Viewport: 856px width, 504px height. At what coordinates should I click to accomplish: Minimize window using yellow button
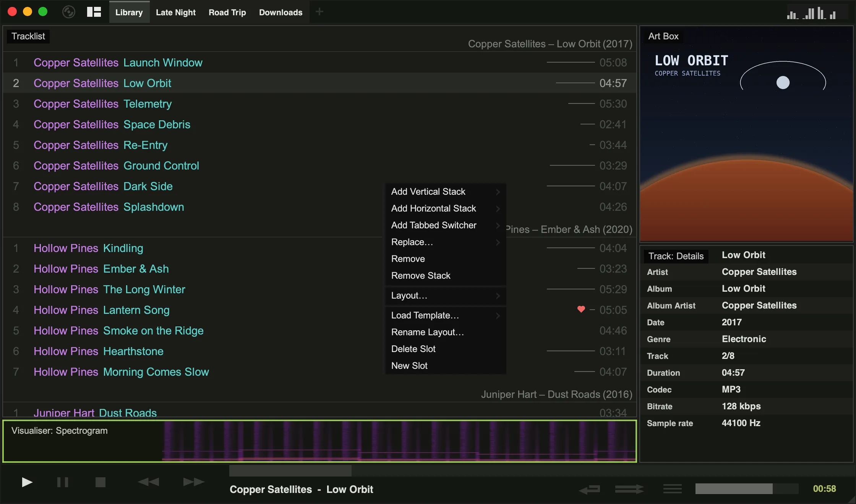click(28, 12)
